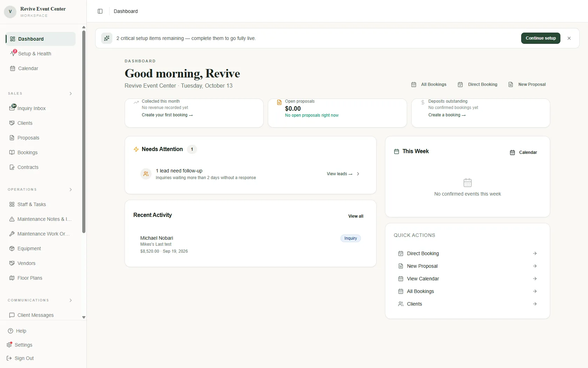Click the sparkle setup icon in the banner
The width and height of the screenshot is (588, 368).
[x=107, y=38]
